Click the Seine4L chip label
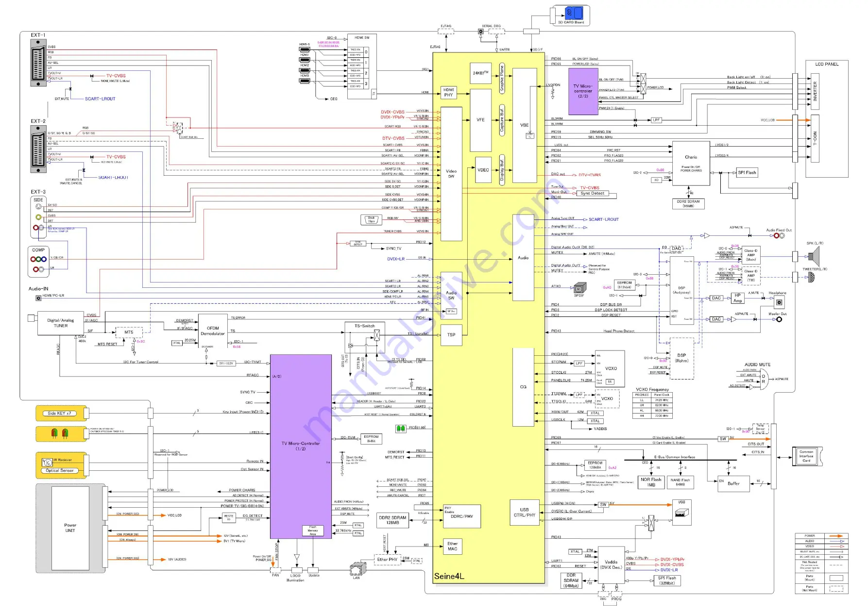 [449, 577]
